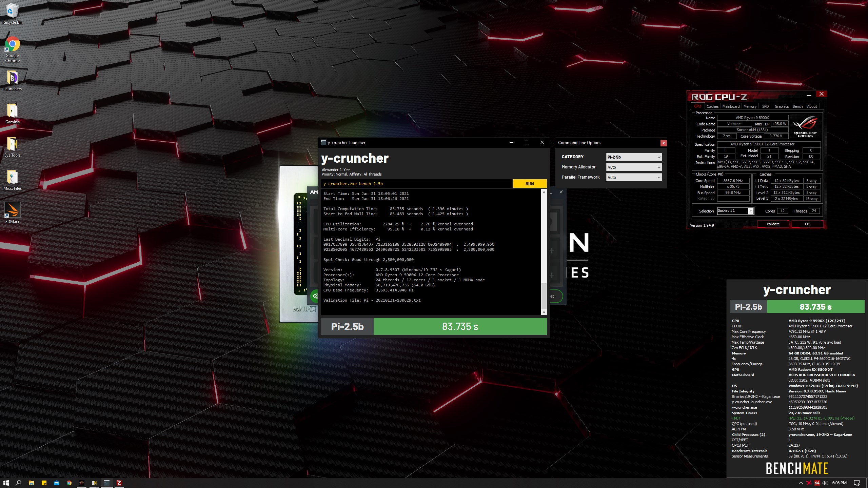Open the Socket #1 selection dropdown in CPU-Z

point(735,211)
